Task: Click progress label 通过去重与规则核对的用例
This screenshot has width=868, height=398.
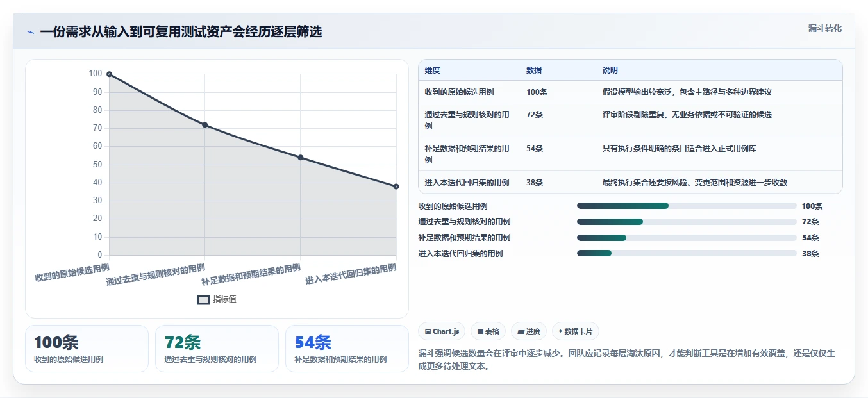Action: click(x=464, y=222)
